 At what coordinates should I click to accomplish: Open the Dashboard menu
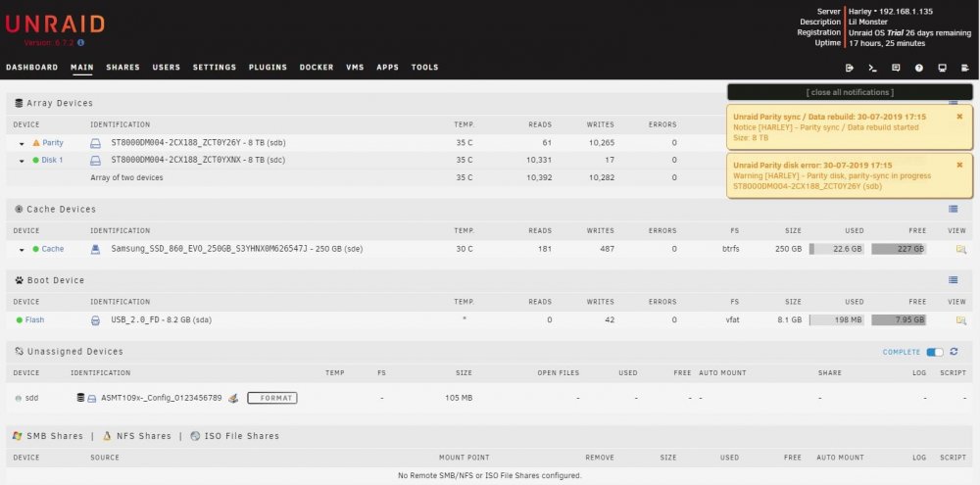tap(32, 68)
